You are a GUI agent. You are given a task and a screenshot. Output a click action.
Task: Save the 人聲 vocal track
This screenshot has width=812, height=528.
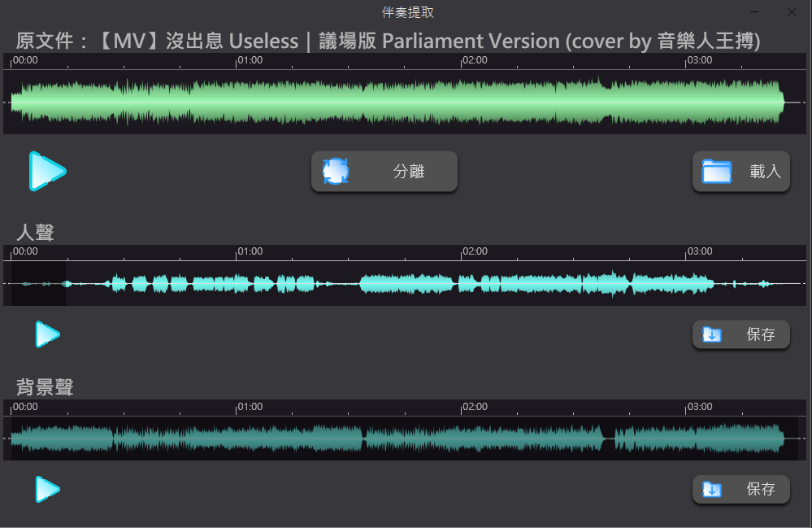click(741, 334)
